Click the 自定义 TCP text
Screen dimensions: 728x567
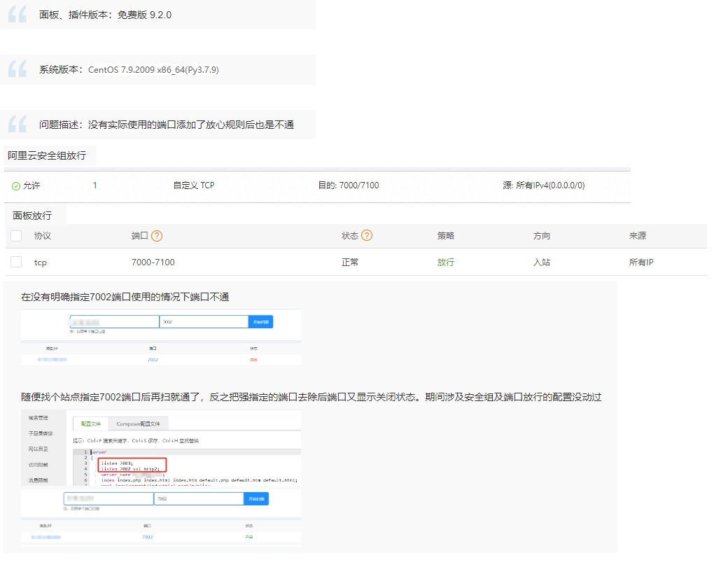tap(194, 185)
